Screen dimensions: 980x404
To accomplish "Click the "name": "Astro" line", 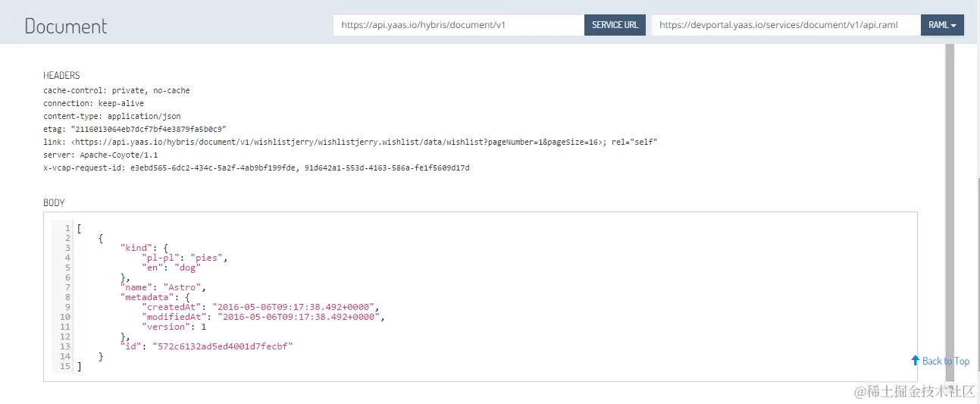I will click(x=164, y=287).
